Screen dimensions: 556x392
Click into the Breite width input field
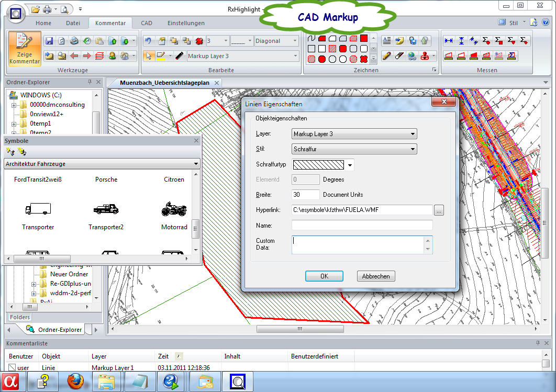click(306, 195)
